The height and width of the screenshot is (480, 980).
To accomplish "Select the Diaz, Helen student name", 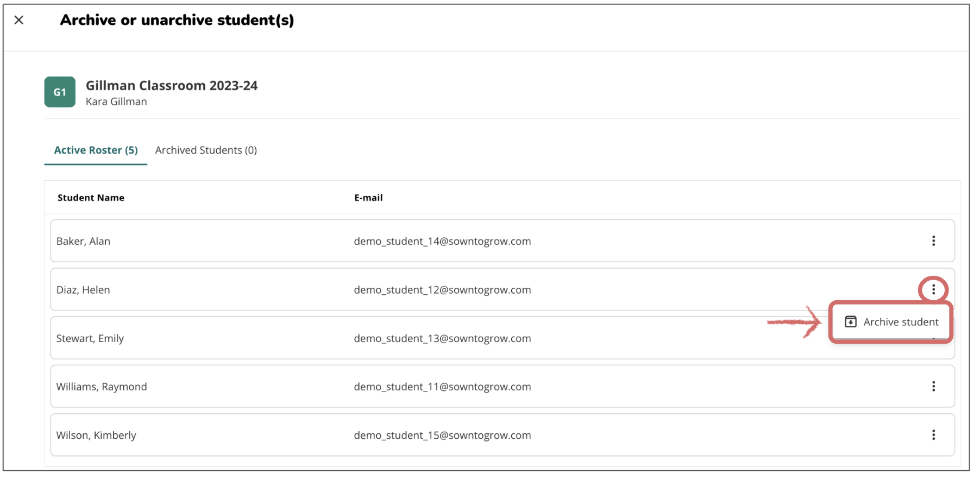I will [83, 290].
